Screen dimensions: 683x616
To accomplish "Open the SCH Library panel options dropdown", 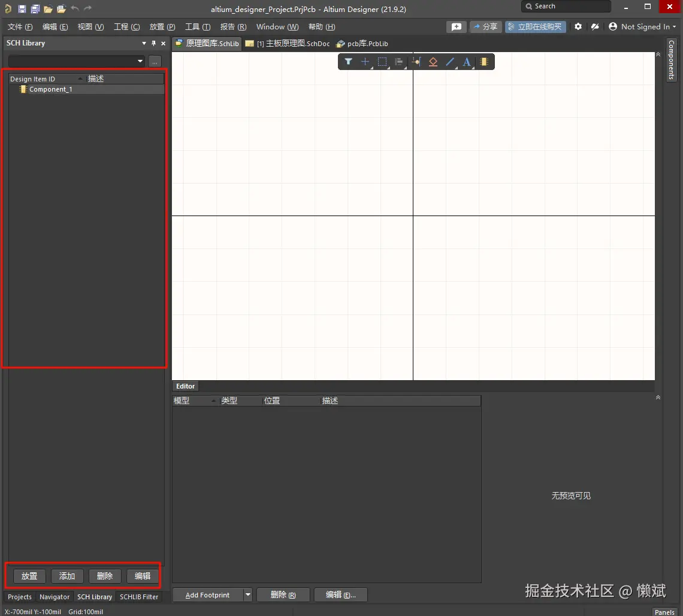I will (x=144, y=43).
